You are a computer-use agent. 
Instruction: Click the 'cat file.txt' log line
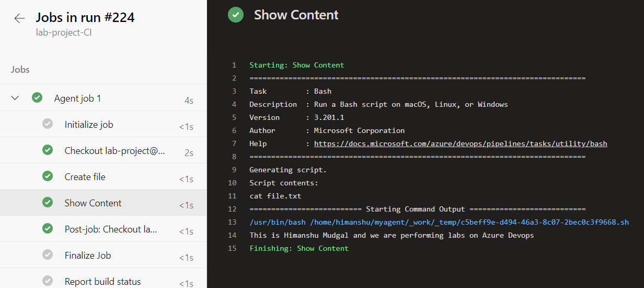275,196
